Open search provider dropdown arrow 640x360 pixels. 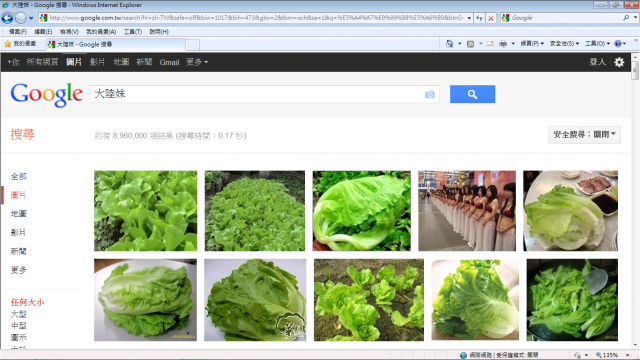[x=635, y=18]
